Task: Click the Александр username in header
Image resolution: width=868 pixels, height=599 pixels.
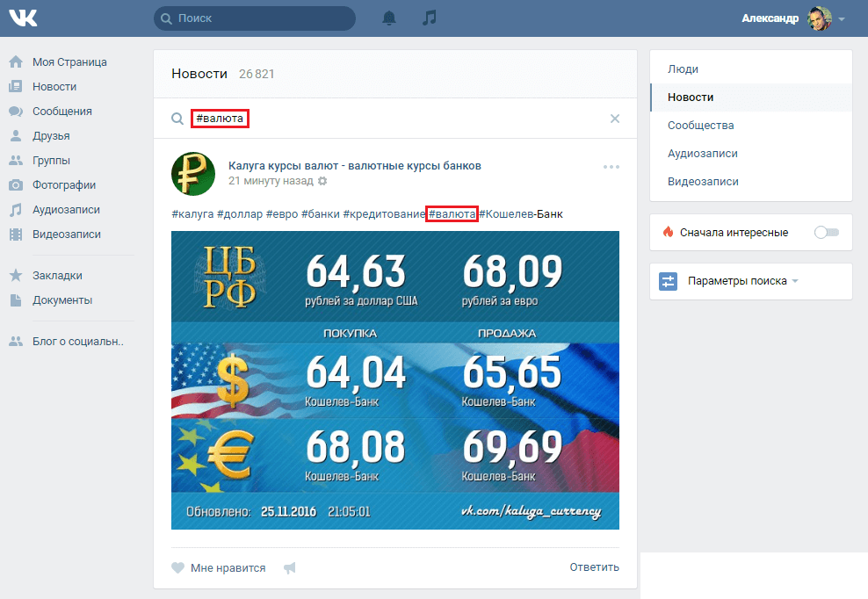Action: [x=770, y=18]
